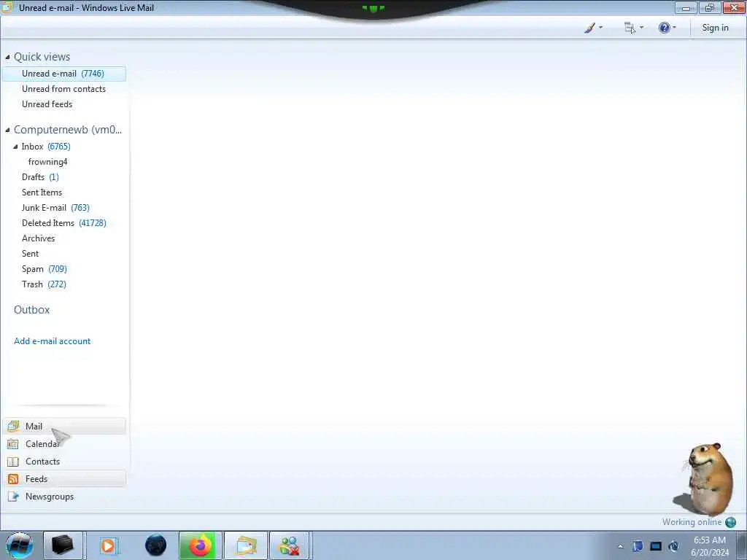Open the dropdown arrow beside Menus icon
Screen dimensions: 747x560
click(x=641, y=28)
